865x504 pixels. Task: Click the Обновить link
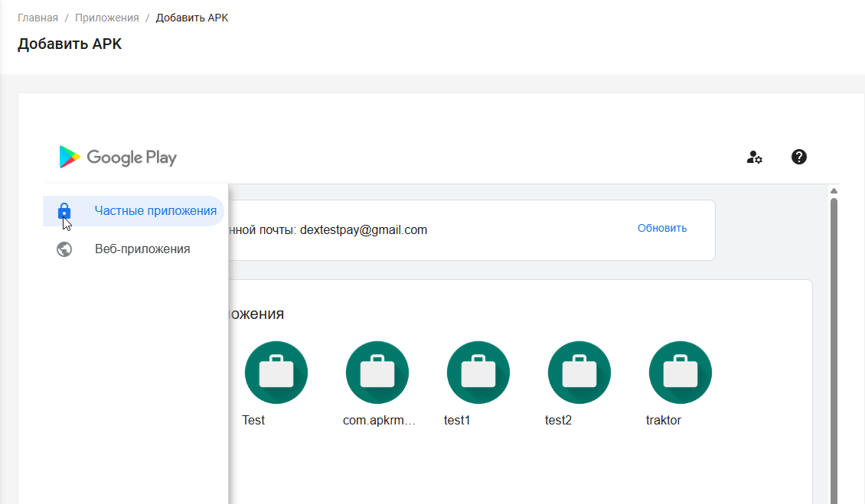[661, 228]
